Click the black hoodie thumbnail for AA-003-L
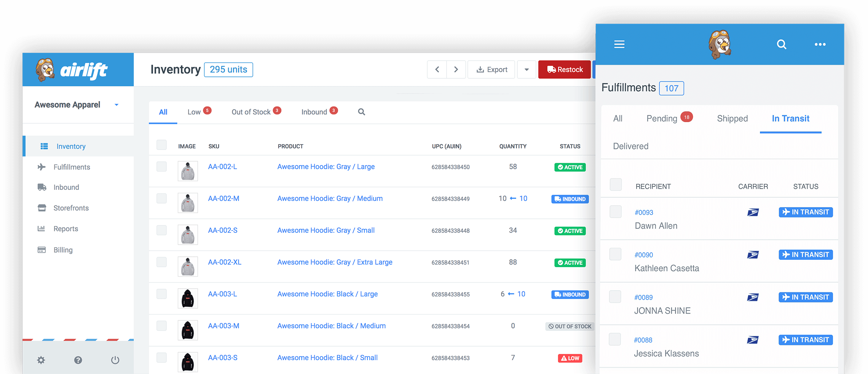868x374 pixels. (x=188, y=298)
